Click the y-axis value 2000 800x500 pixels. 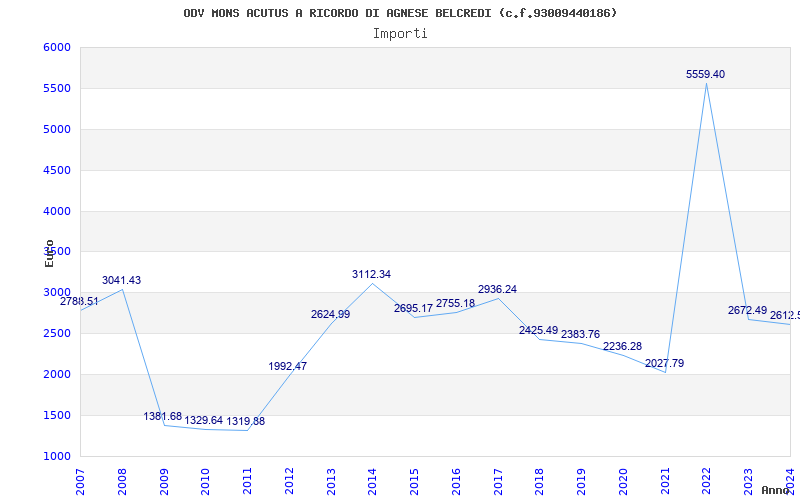coord(57,374)
